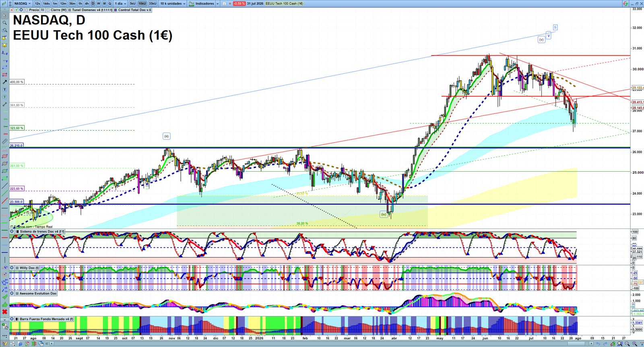Click the orange-green icon at top-right corner

[625, 3]
